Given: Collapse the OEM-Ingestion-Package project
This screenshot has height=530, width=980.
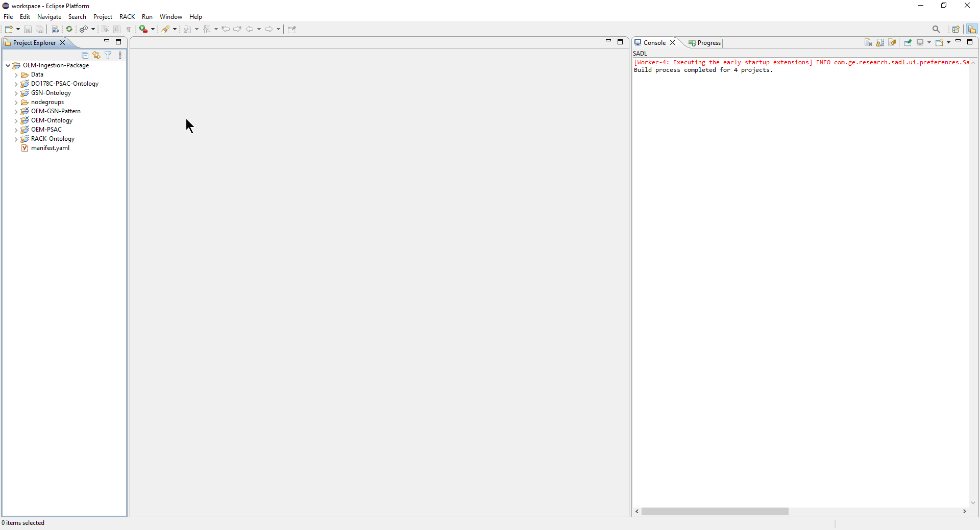Looking at the screenshot, I should [x=8, y=65].
